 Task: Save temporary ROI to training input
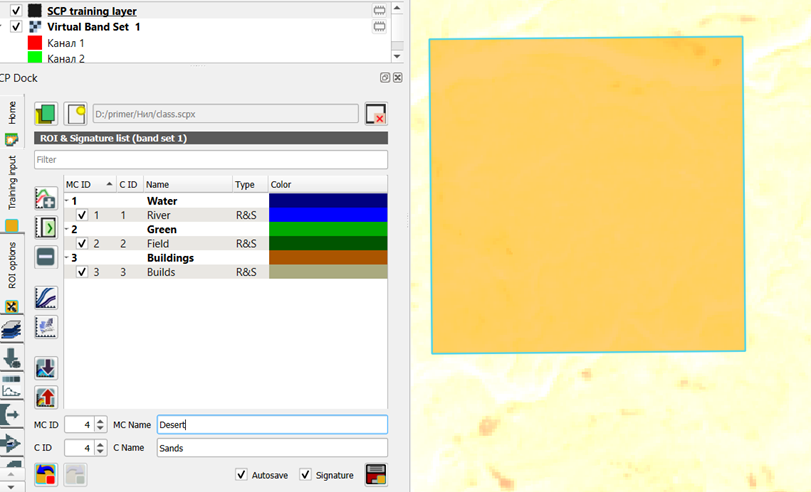click(376, 474)
